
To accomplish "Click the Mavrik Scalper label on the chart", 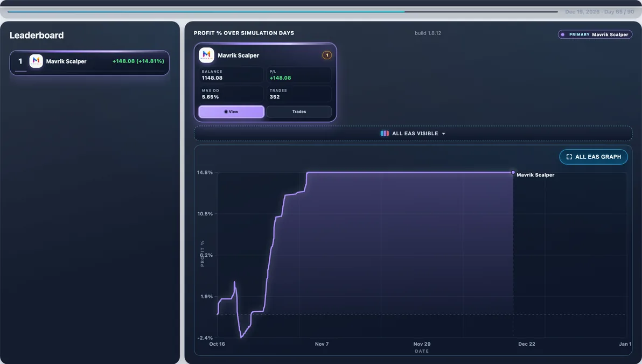I will (x=535, y=175).
